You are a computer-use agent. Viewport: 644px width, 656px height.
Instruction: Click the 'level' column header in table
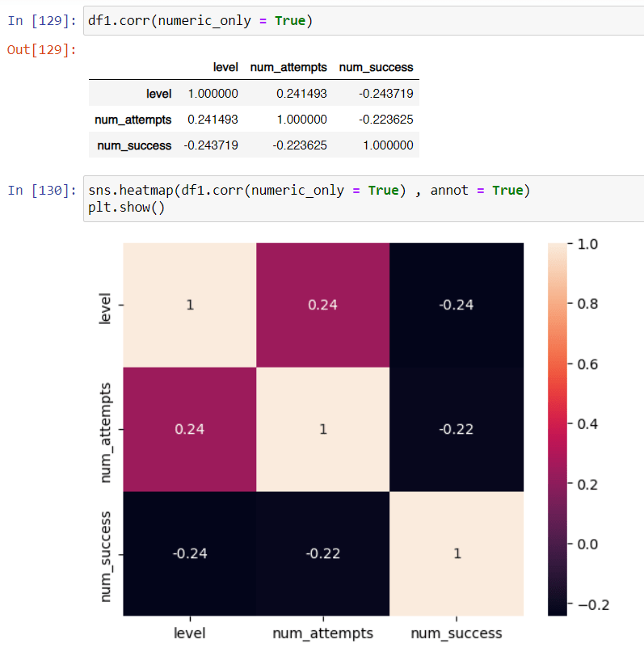pyautogui.click(x=225, y=67)
